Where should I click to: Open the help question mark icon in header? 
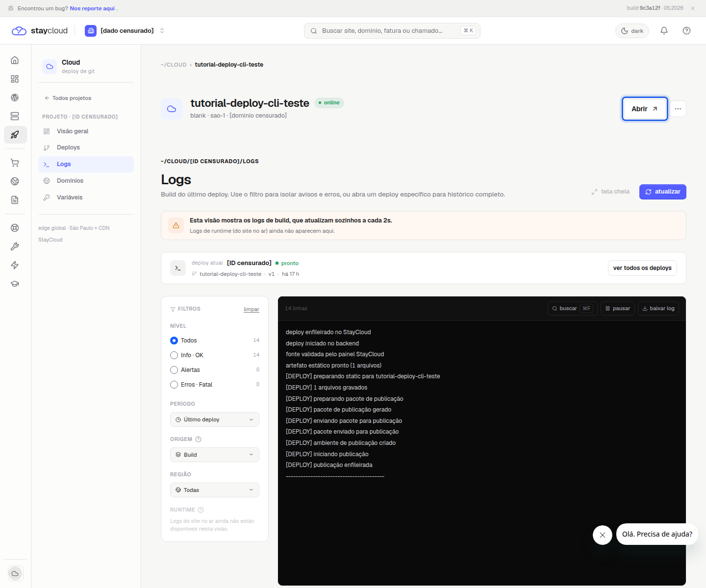coord(686,31)
